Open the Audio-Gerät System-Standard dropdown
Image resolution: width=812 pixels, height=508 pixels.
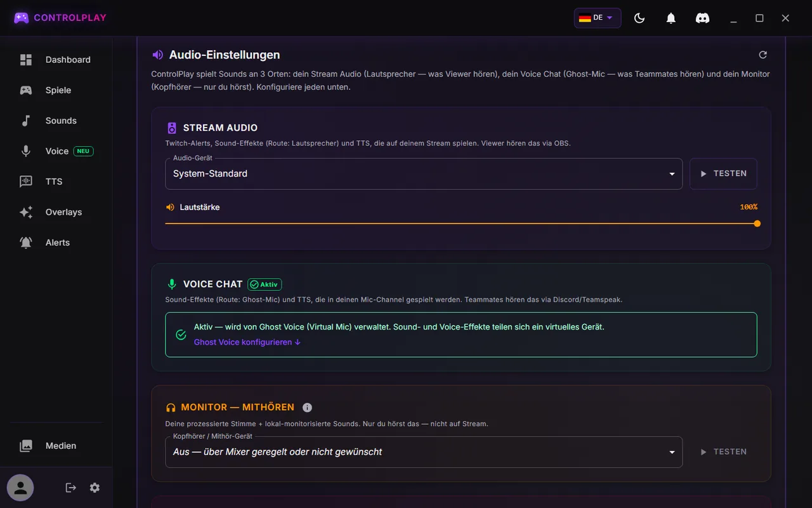424,174
